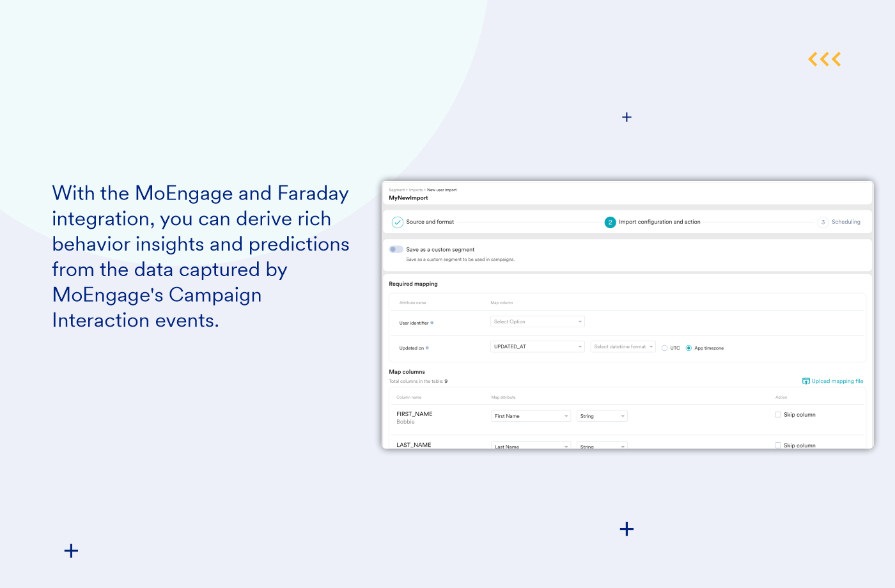Check Skip column for FIRST_NAME

coord(778,415)
